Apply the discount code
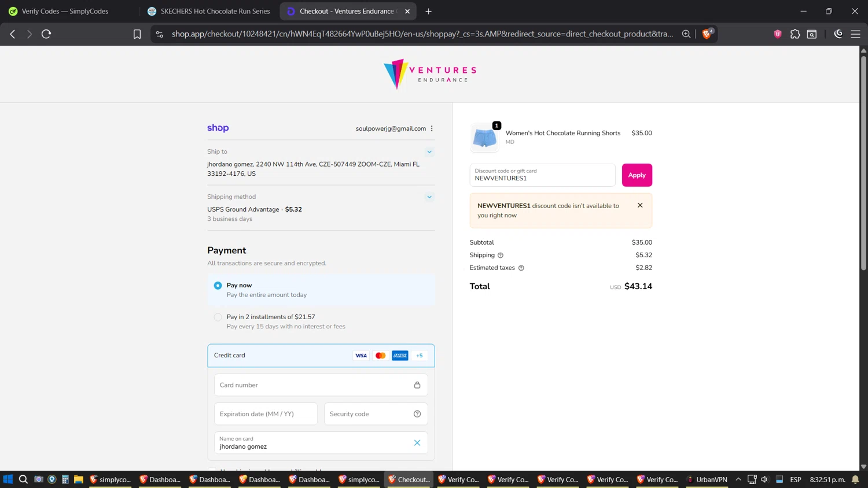Image resolution: width=868 pixels, height=488 pixels. tap(637, 175)
